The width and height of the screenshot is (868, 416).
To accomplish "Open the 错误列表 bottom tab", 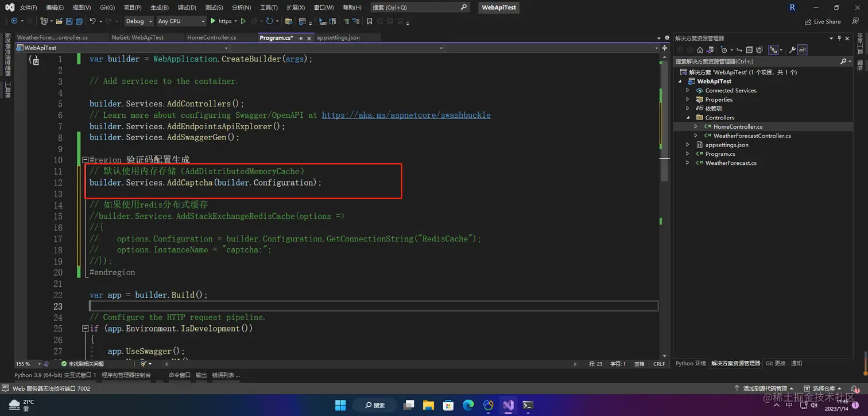I will (226, 375).
